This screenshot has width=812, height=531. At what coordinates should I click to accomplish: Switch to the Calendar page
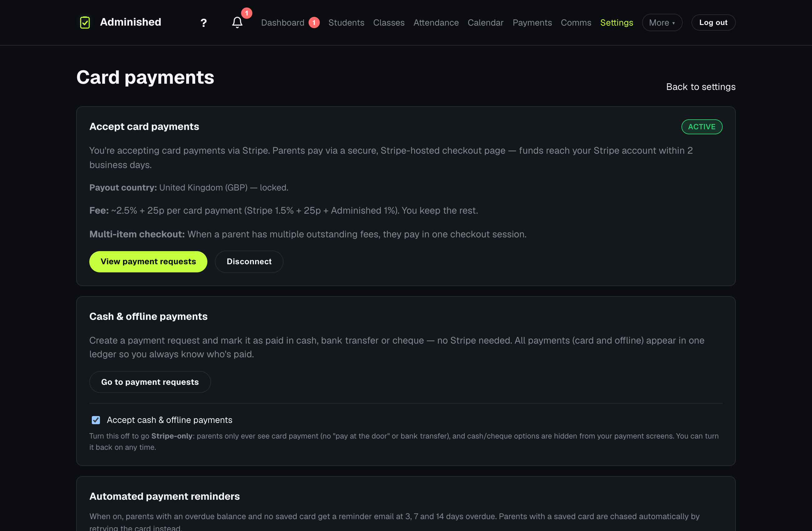click(485, 22)
